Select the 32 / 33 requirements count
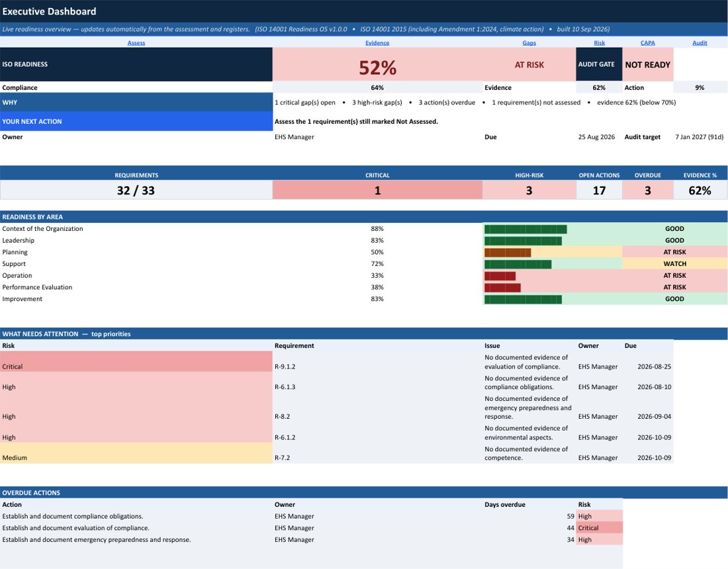The height and width of the screenshot is (569, 728). pos(136,191)
